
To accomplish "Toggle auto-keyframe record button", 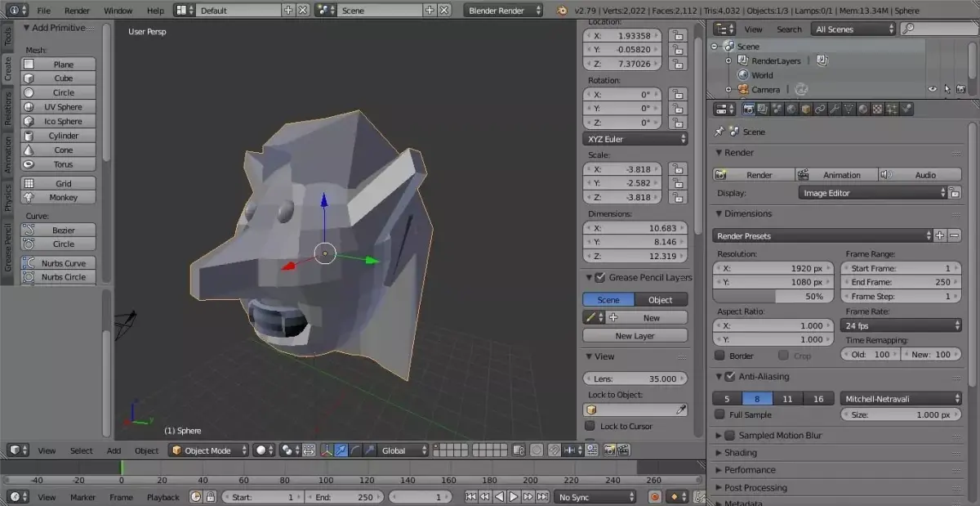I will [654, 496].
